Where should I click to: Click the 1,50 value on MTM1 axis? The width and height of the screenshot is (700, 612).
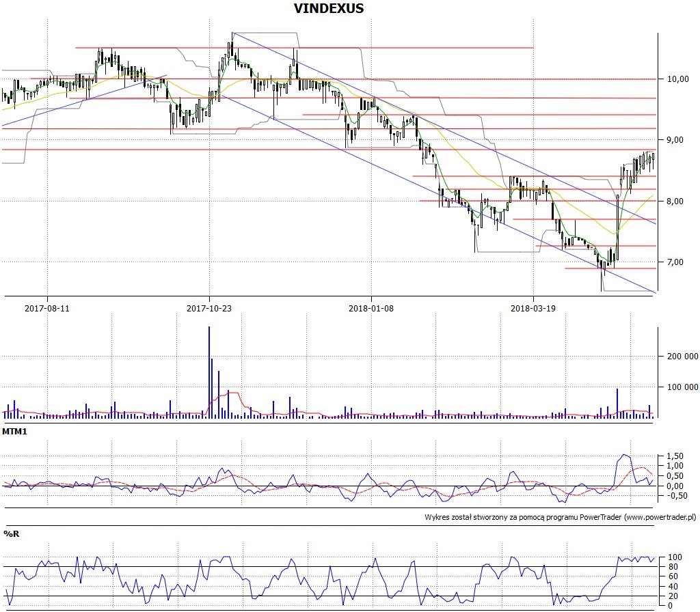(675, 456)
